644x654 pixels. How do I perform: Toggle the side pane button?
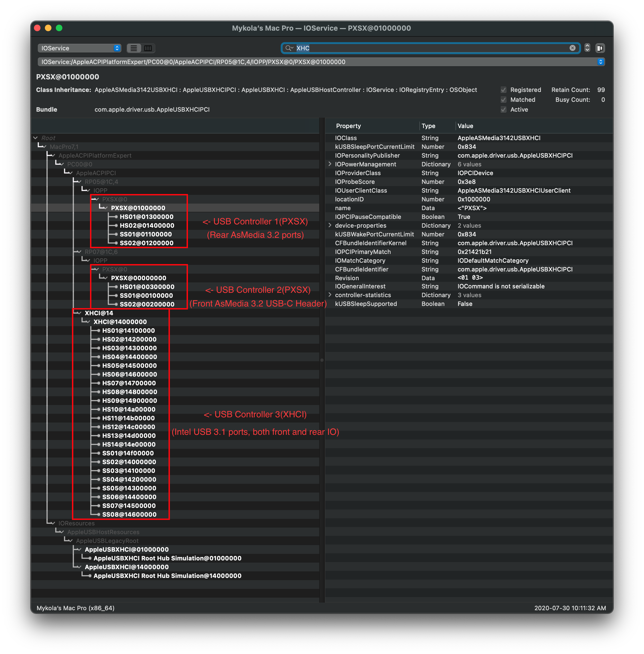pyautogui.click(x=600, y=48)
